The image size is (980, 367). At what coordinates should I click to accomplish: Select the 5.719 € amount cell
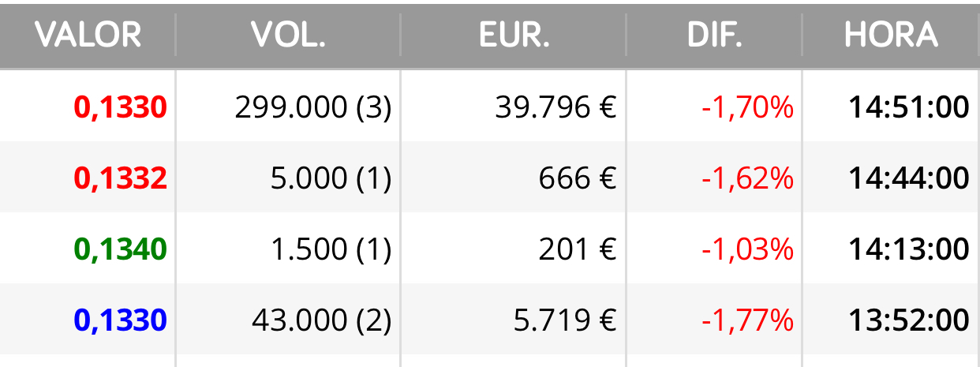click(564, 320)
